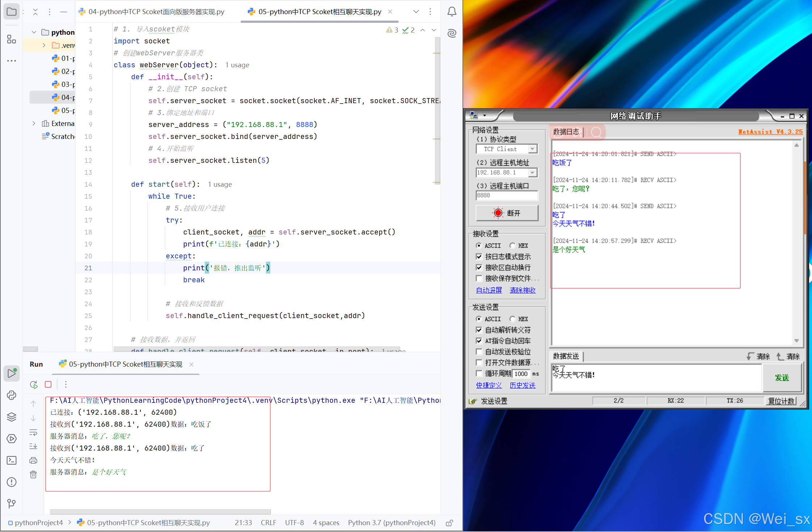
Task: Stop the running Python script
Action: (48, 384)
